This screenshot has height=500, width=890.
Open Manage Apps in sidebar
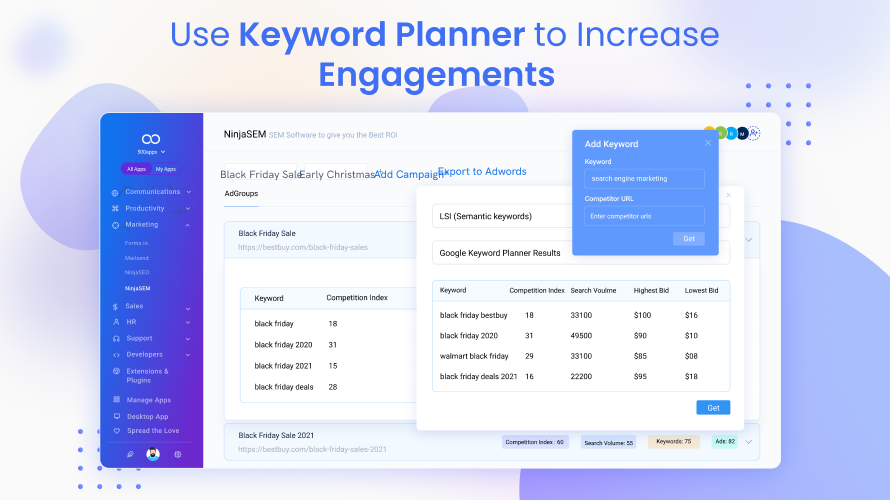click(149, 400)
